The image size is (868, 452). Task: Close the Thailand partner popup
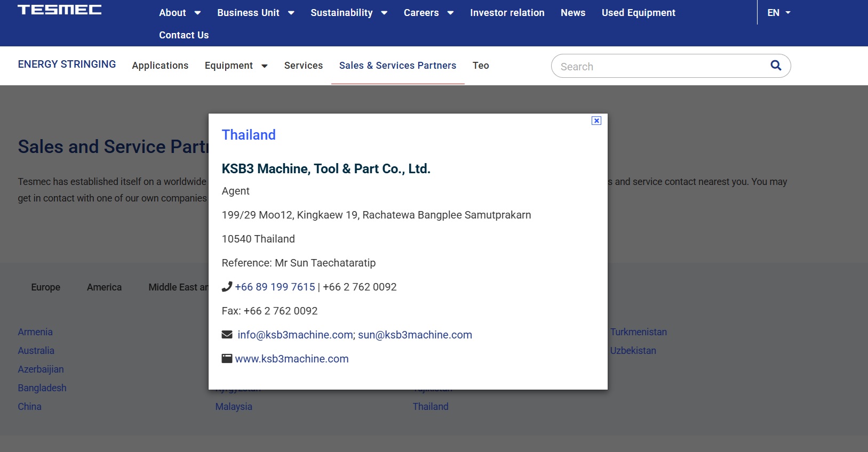(x=596, y=120)
